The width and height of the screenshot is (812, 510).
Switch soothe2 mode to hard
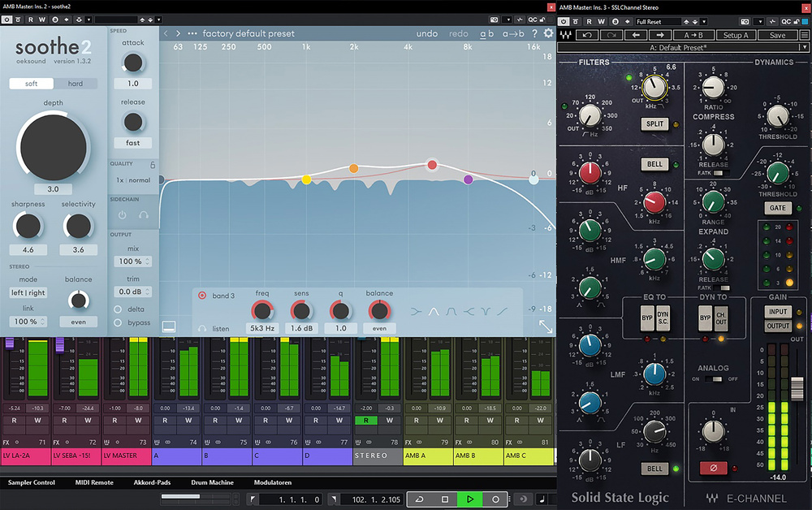point(75,84)
